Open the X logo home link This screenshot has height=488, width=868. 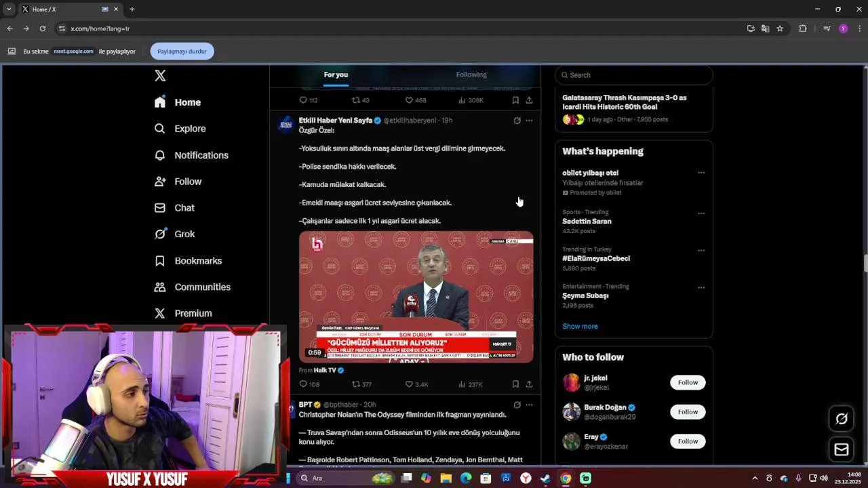coord(160,75)
